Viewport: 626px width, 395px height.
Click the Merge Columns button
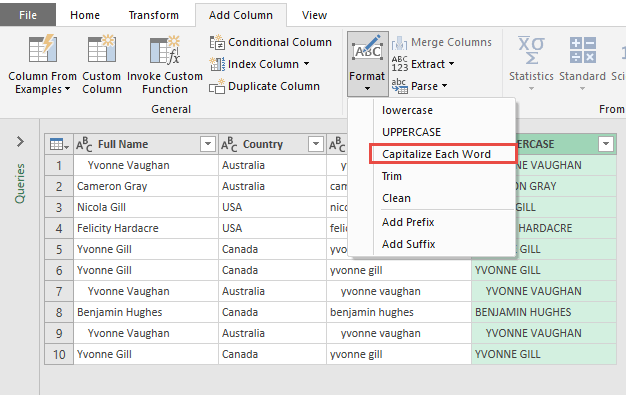(x=441, y=42)
